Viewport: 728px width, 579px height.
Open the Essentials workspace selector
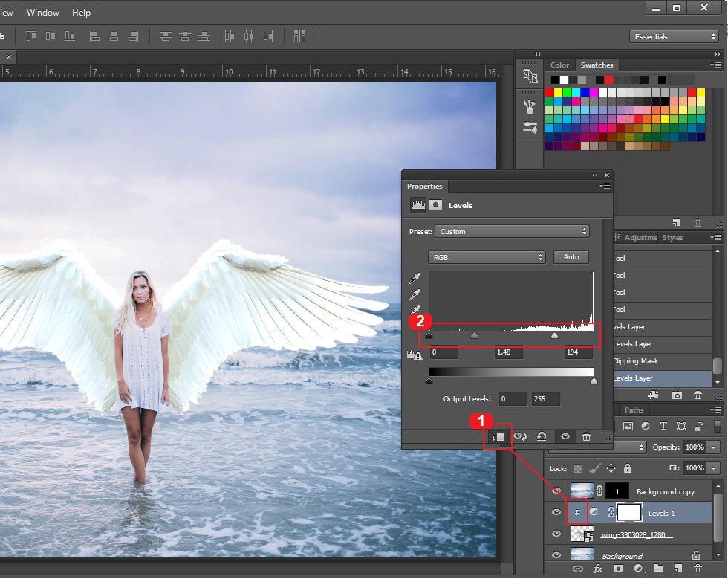tap(673, 36)
